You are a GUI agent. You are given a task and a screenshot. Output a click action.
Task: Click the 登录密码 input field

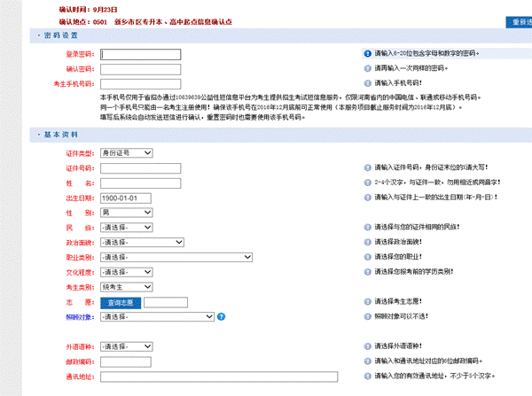coord(140,54)
